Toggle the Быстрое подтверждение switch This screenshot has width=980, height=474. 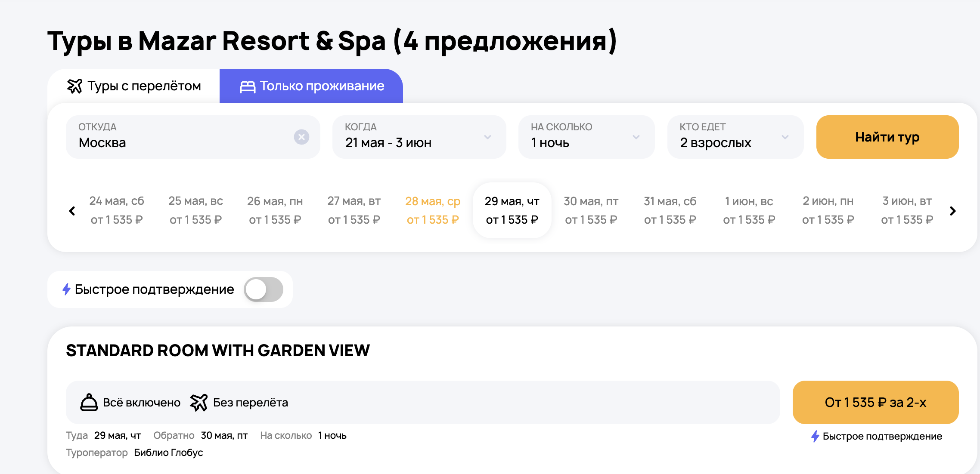[264, 289]
